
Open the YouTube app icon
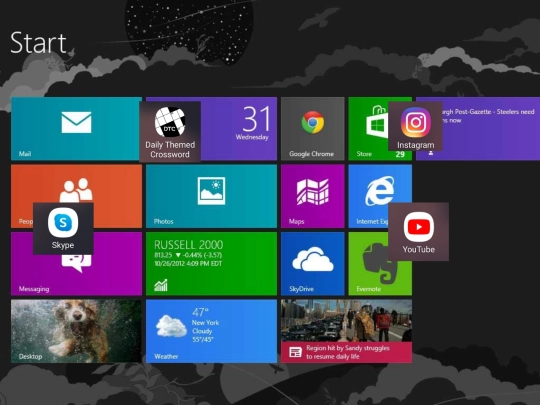418,231
